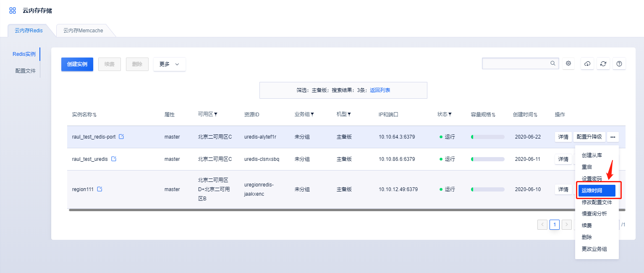Refresh the Redis instance list
Image resolution: width=644 pixels, height=273 pixels.
pyautogui.click(x=603, y=63)
